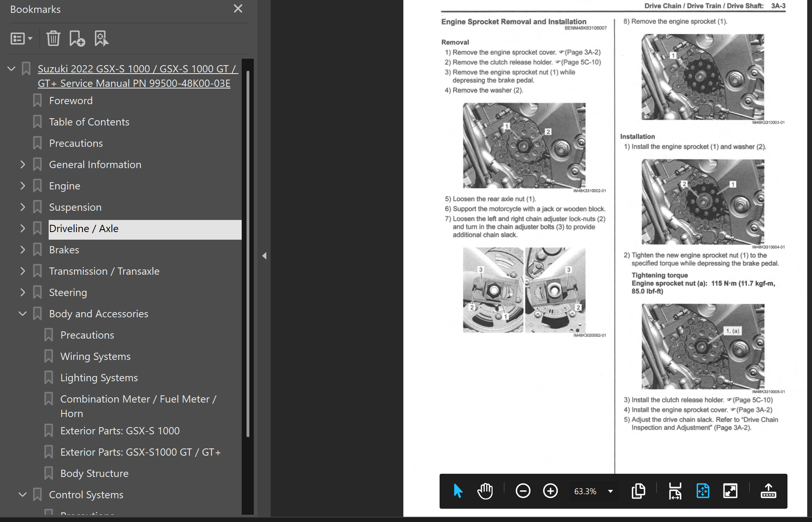The image size is (812, 522).
Task: Click the Steering bookmark ribbon icon
Action: (x=37, y=292)
